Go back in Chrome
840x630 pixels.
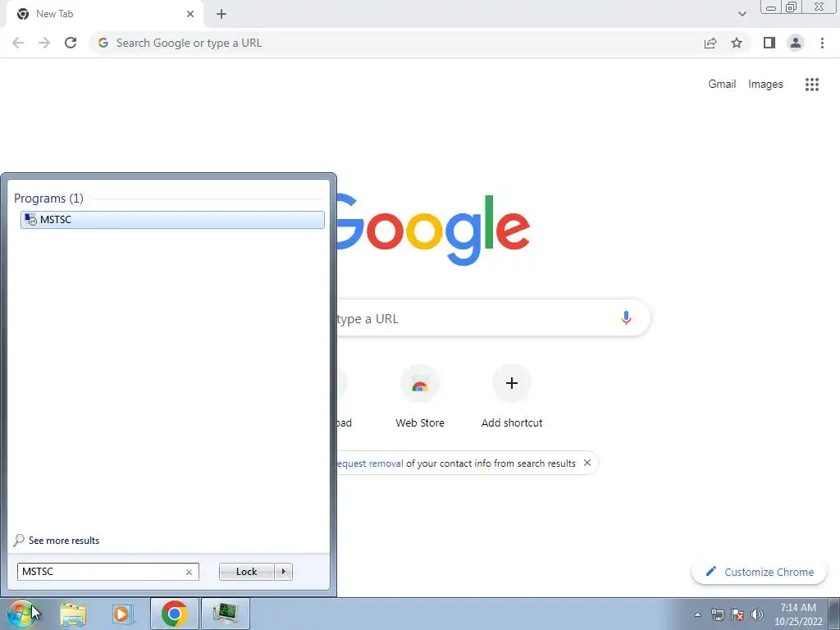pyautogui.click(x=18, y=43)
